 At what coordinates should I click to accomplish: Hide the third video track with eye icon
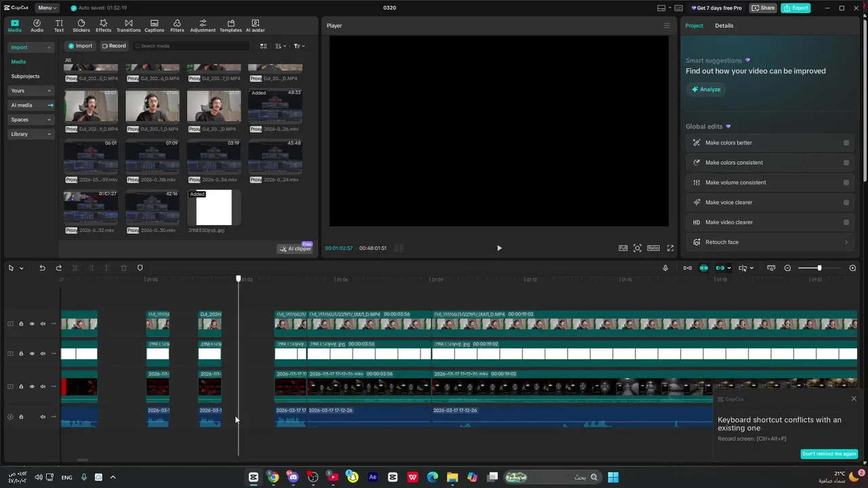31,386
